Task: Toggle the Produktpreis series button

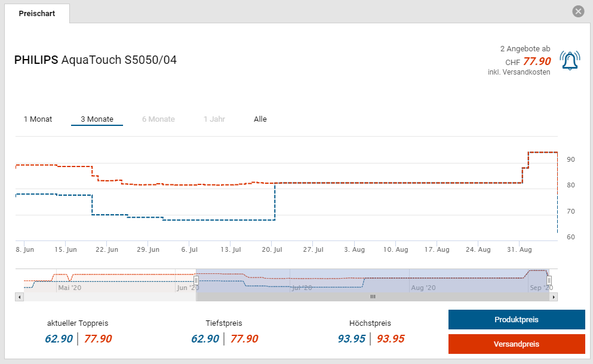Action: click(517, 320)
